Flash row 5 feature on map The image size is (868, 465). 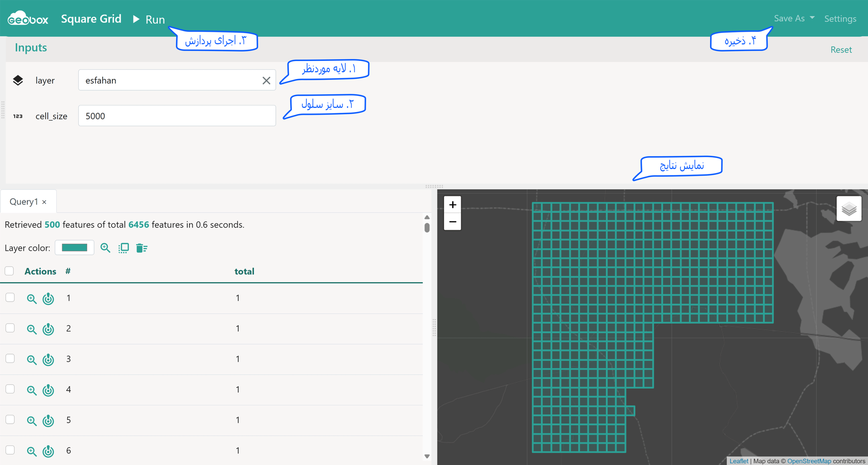[x=48, y=421]
